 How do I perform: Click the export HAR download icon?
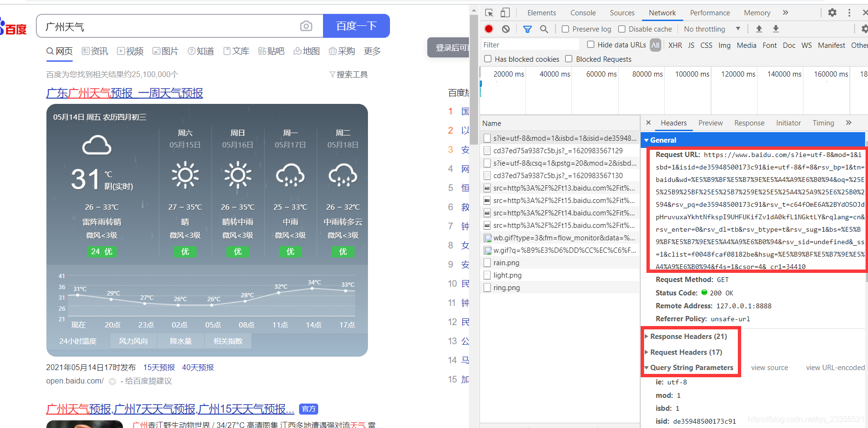776,29
